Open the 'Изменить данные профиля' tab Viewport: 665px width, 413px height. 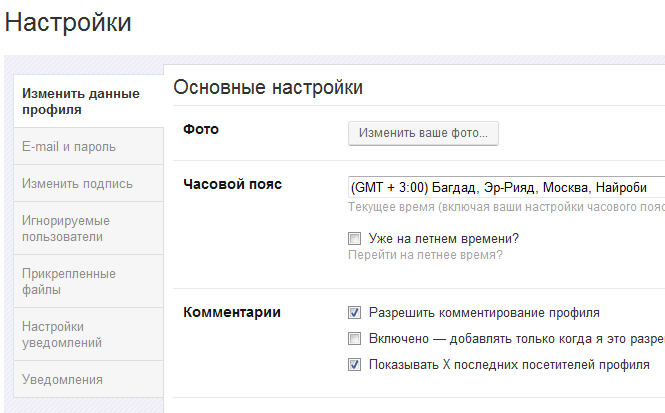click(81, 101)
